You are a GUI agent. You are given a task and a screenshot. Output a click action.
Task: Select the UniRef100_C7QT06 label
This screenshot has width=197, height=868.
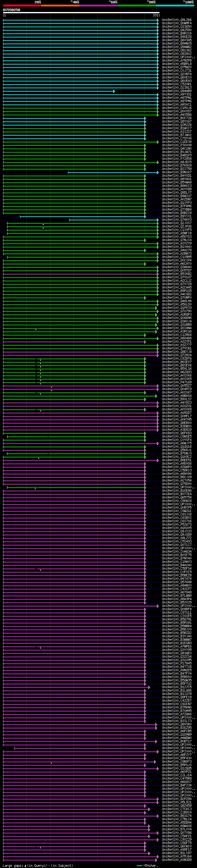click(x=177, y=138)
